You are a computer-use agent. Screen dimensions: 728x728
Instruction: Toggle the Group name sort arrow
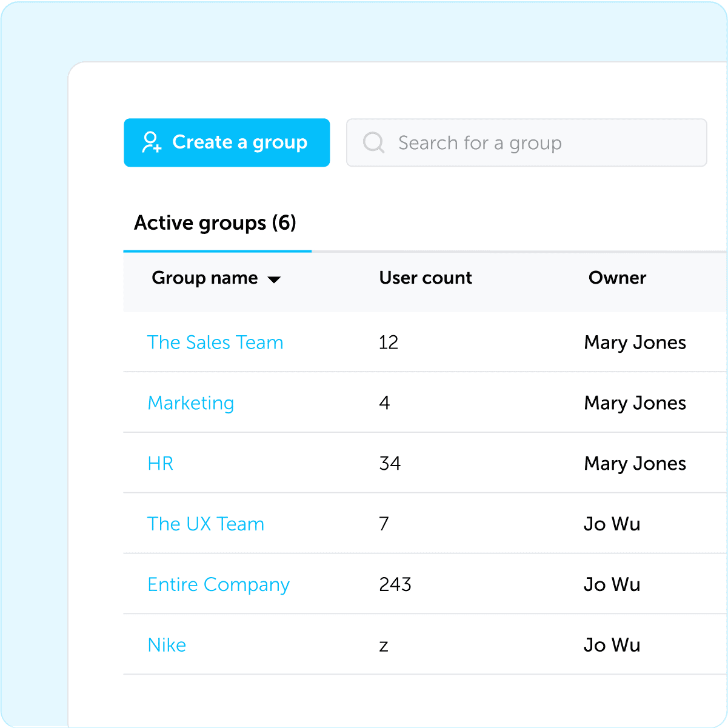pos(274,279)
